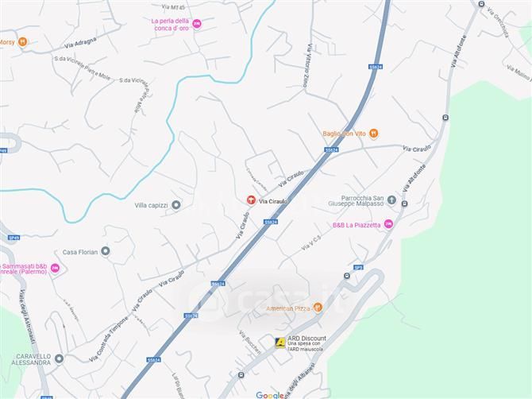Click the SS624 road shield near Via Ciraulo pin

tap(271, 222)
